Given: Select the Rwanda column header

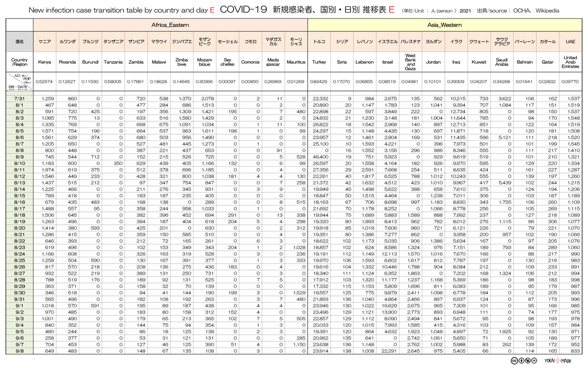Looking at the screenshot, I should (x=68, y=62).
